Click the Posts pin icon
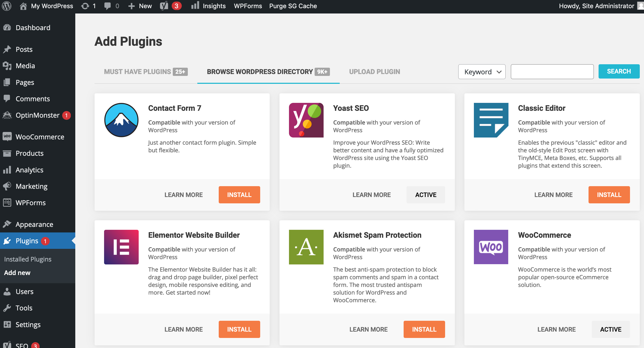 [7, 49]
